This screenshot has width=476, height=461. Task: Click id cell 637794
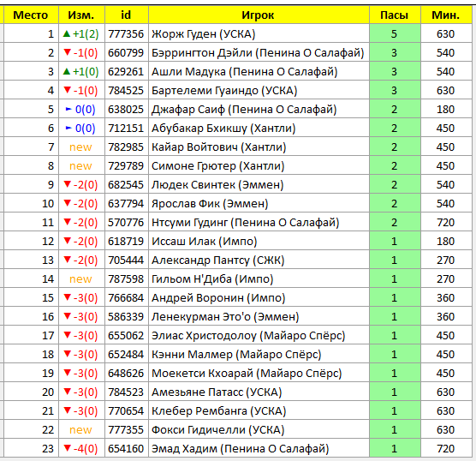pos(127,203)
